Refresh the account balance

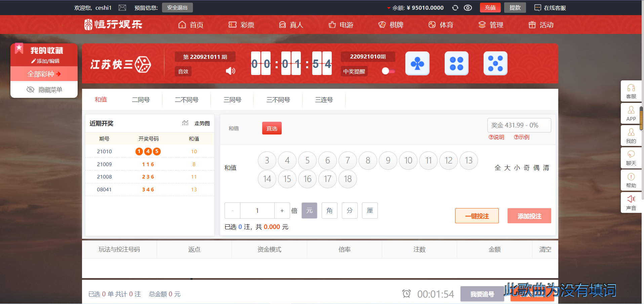coord(455,8)
